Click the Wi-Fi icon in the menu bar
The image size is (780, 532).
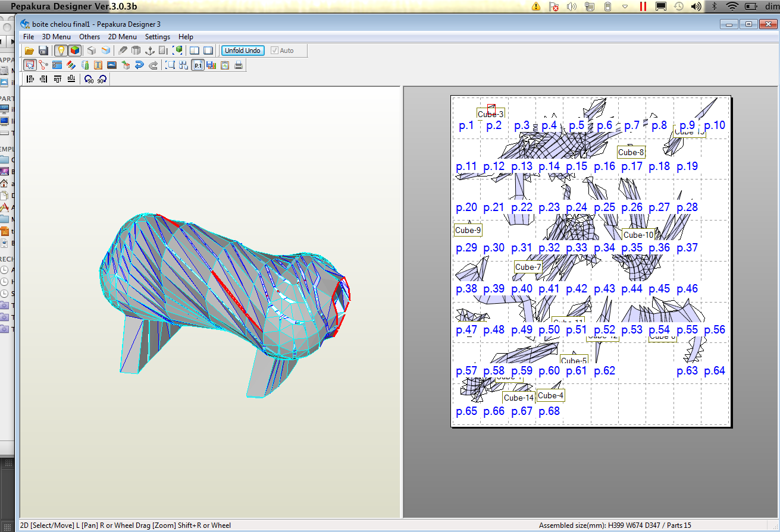click(731, 7)
